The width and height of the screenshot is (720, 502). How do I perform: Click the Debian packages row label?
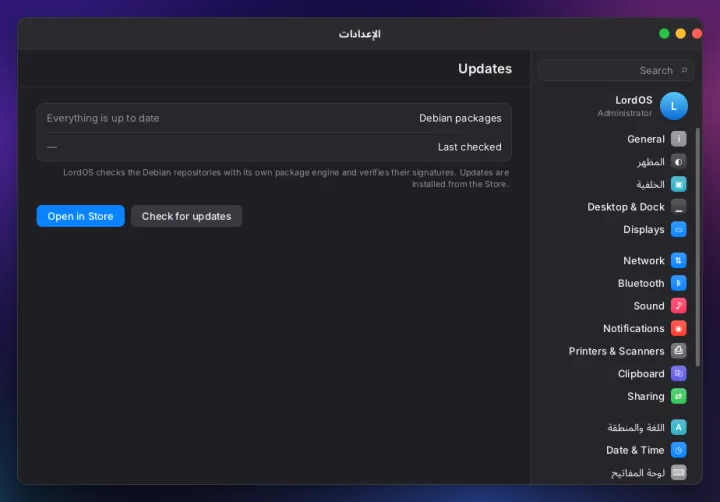(x=460, y=118)
